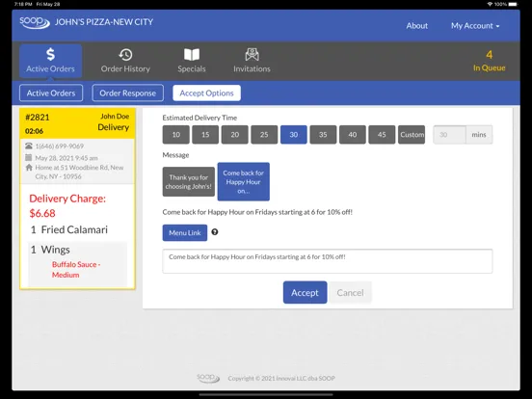Select 'Thank you for choosing John's!' message

[189, 181]
